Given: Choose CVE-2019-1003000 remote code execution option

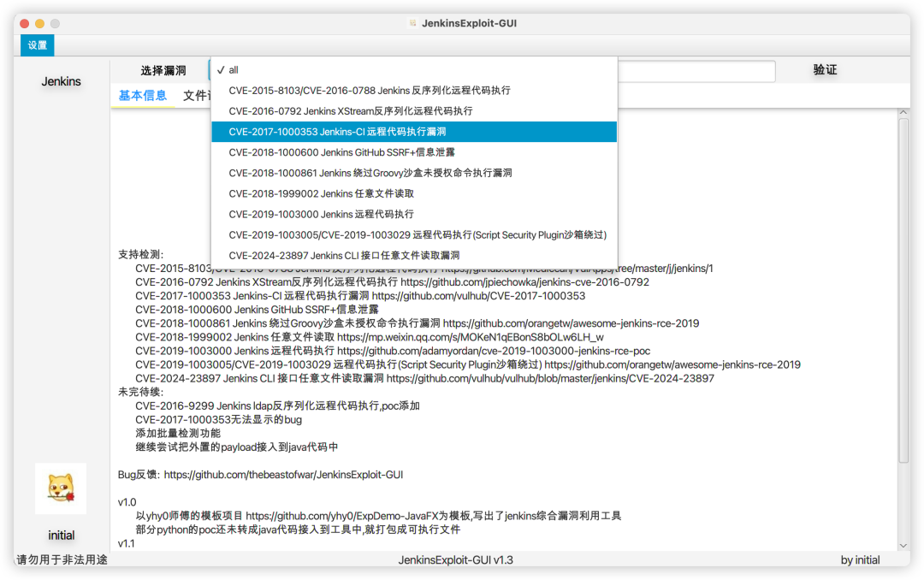Looking at the screenshot, I should [x=414, y=214].
